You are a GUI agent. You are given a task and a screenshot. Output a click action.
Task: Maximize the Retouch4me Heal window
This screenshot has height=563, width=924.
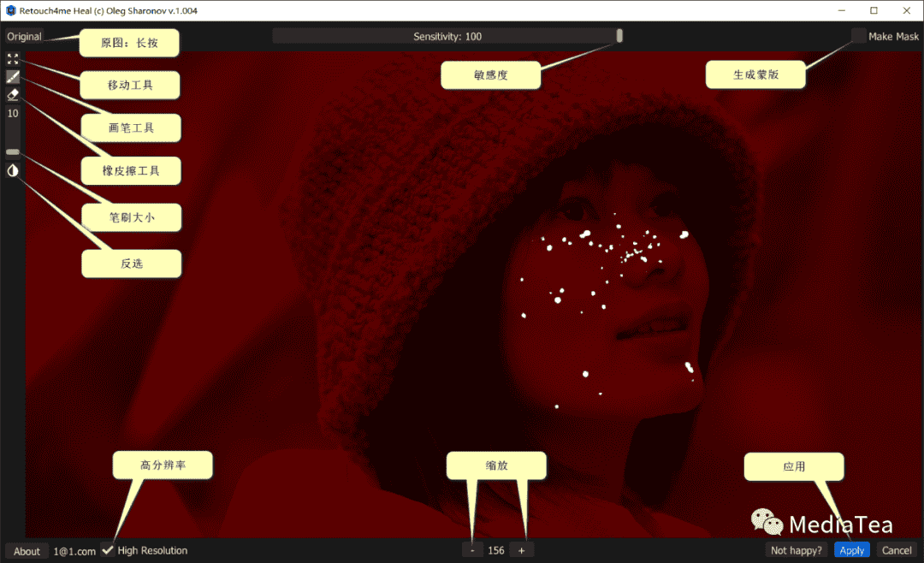(874, 10)
